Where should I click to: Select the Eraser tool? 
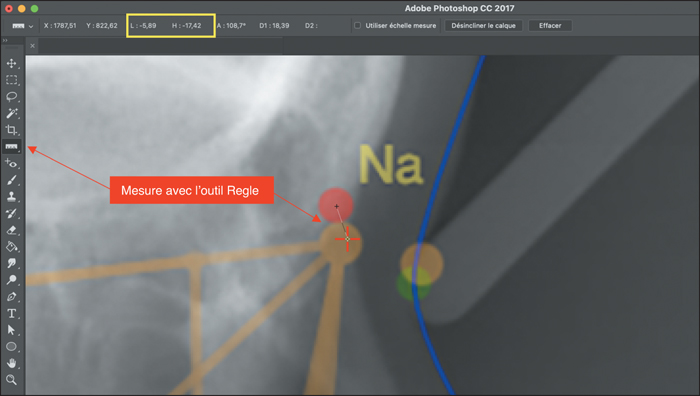[12, 230]
